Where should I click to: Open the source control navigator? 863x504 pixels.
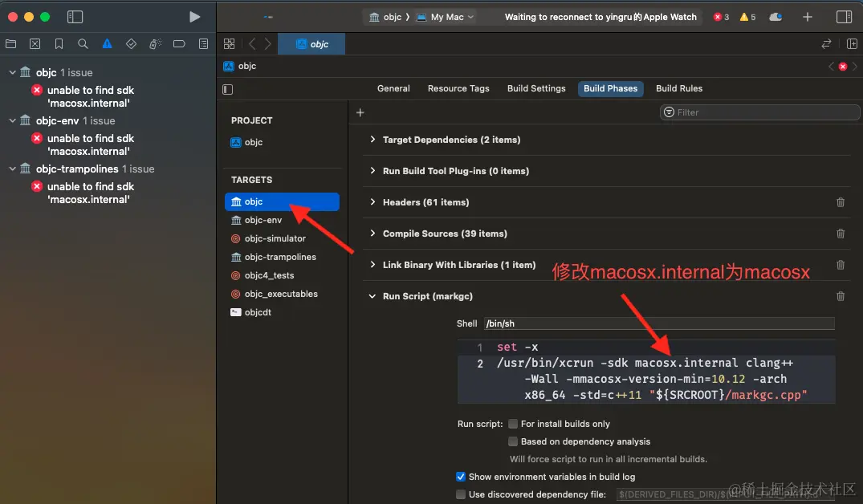click(x=35, y=44)
